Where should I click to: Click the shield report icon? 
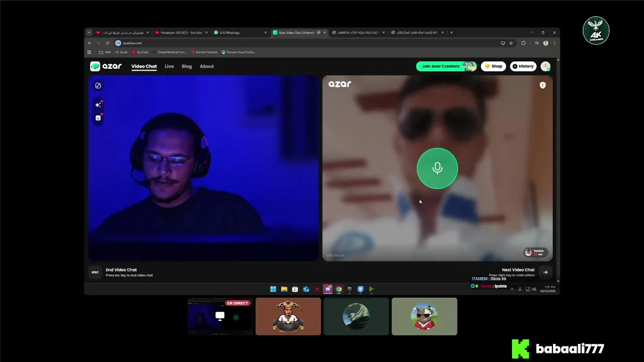point(542,85)
